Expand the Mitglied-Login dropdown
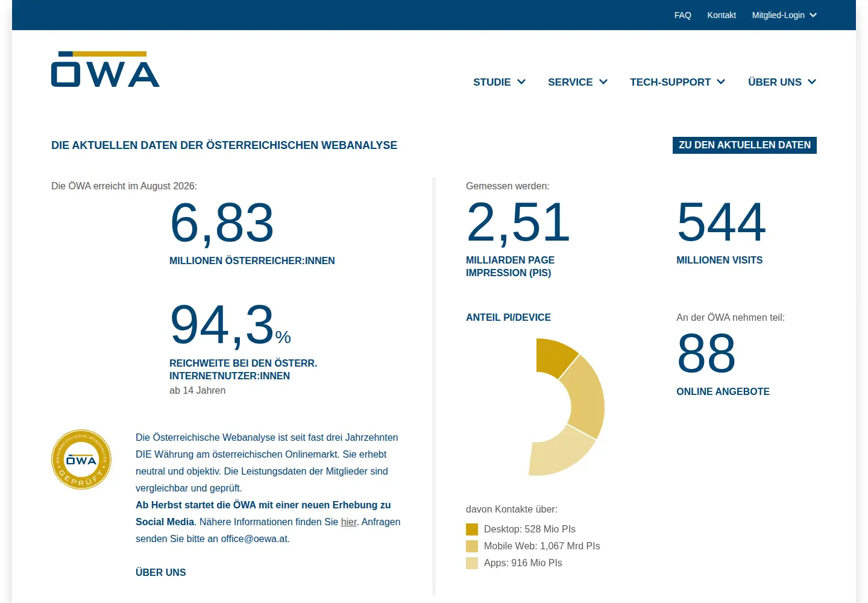This screenshot has width=868, height=603. 784,15
